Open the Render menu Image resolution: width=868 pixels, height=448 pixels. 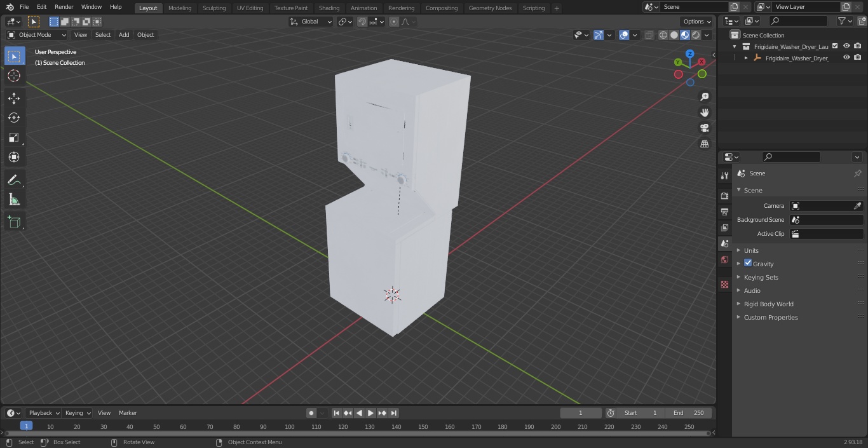click(x=64, y=7)
